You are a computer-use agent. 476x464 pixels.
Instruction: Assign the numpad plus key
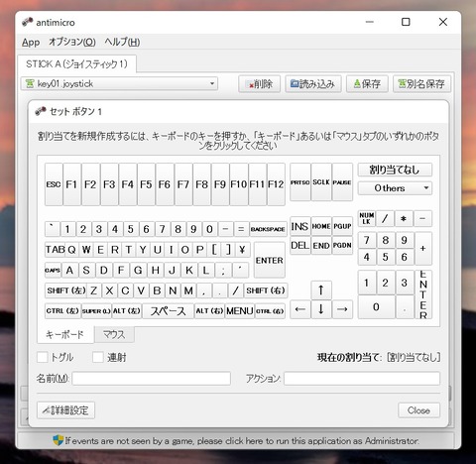tap(422, 249)
